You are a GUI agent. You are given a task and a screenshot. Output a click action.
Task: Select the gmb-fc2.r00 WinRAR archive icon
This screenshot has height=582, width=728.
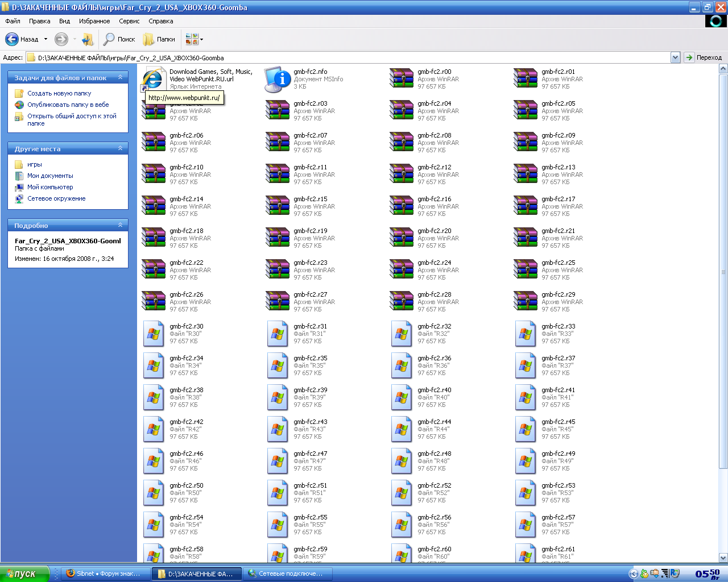coord(402,78)
